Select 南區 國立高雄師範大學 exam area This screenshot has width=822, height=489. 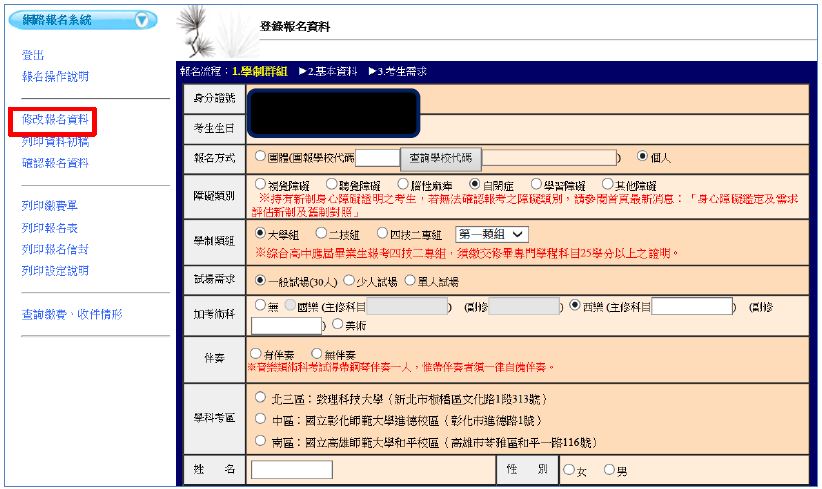[261, 441]
